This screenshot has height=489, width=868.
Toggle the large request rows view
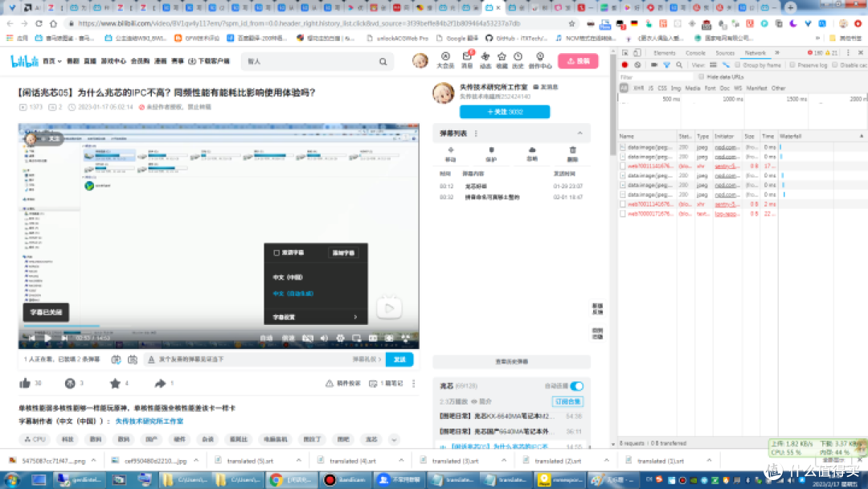[x=713, y=65]
